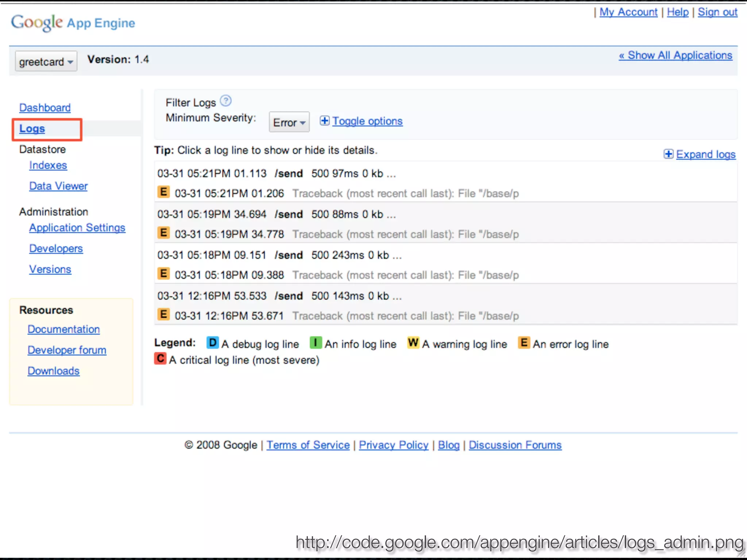Screen dimensions: 747x560
Task: Click the orange E error legend icon
Action: [524, 343]
